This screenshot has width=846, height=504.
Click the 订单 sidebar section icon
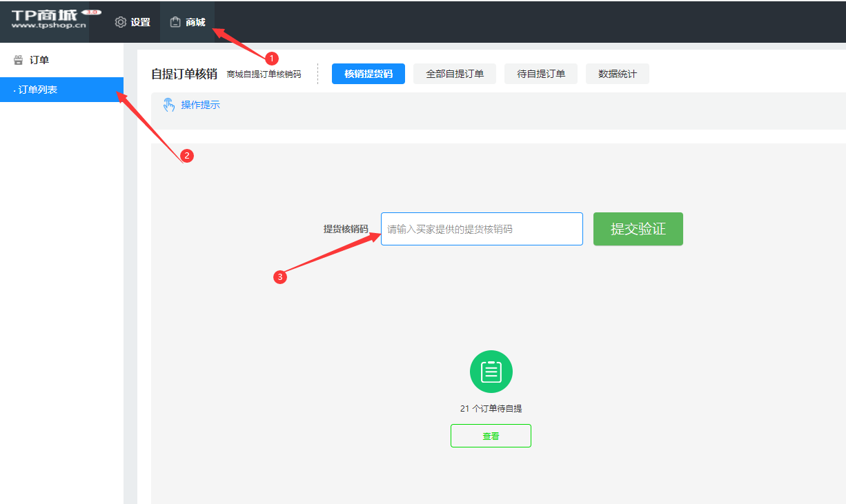[19, 60]
